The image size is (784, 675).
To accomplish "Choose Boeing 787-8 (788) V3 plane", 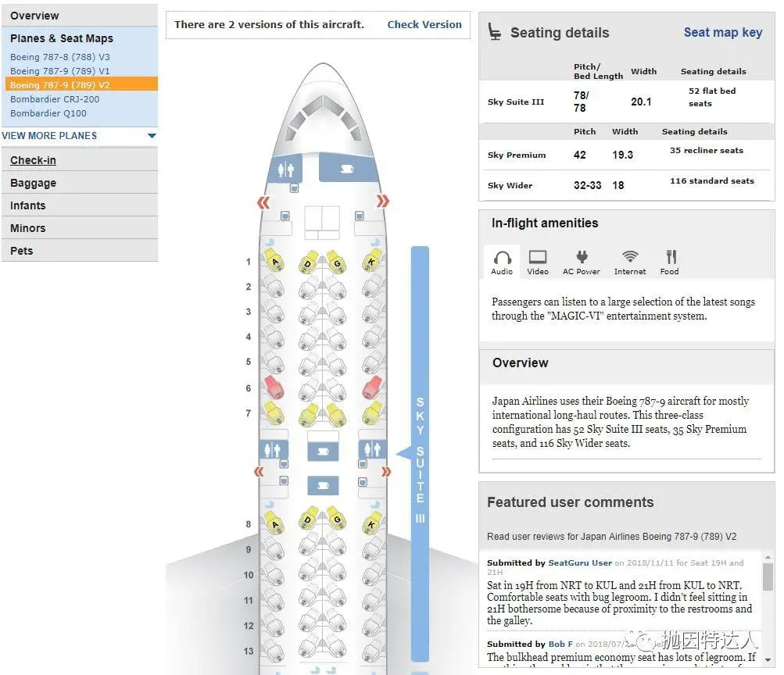I will tap(60, 57).
